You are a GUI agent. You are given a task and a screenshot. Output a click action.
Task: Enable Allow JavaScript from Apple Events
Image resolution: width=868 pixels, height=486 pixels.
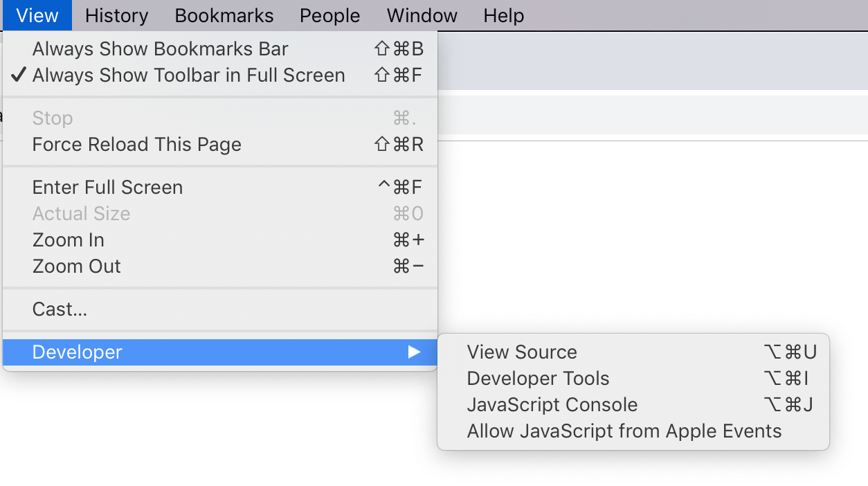624,431
